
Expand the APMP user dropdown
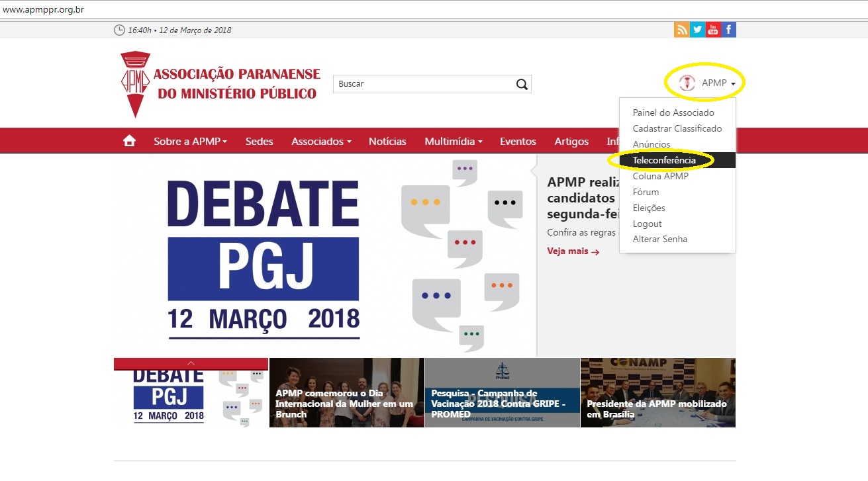point(719,83)
